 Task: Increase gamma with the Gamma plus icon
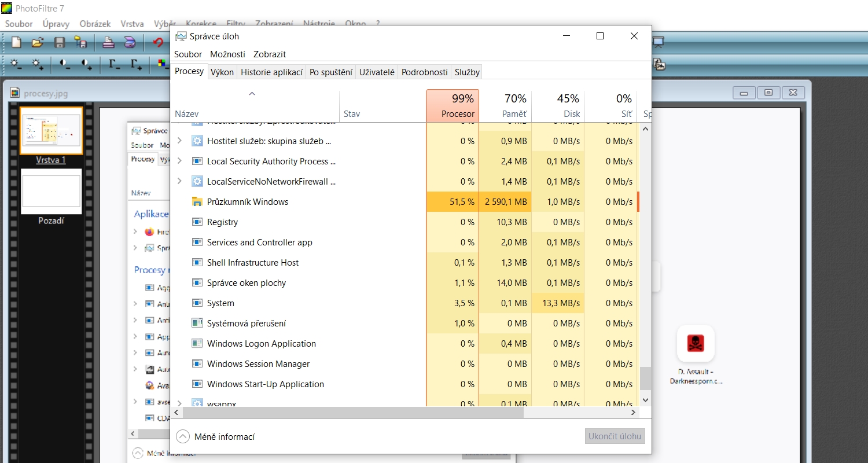pyautogui.click(x=137, y=65)
